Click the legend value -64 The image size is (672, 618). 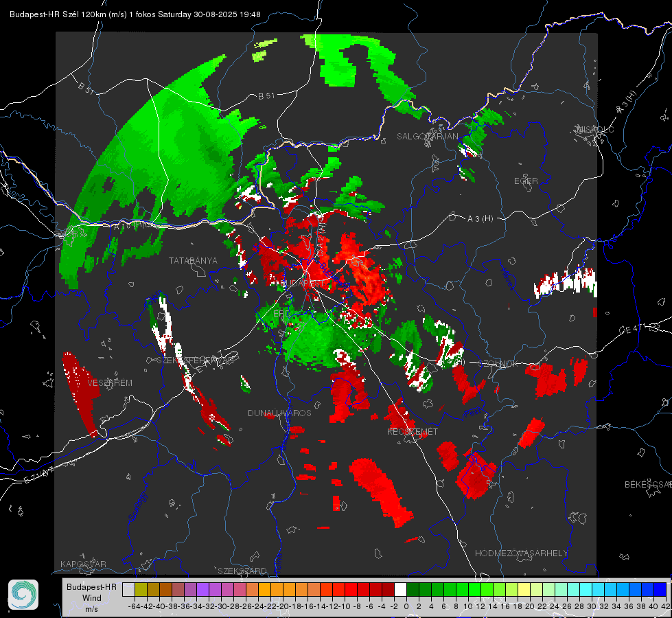tap(134, 606)
